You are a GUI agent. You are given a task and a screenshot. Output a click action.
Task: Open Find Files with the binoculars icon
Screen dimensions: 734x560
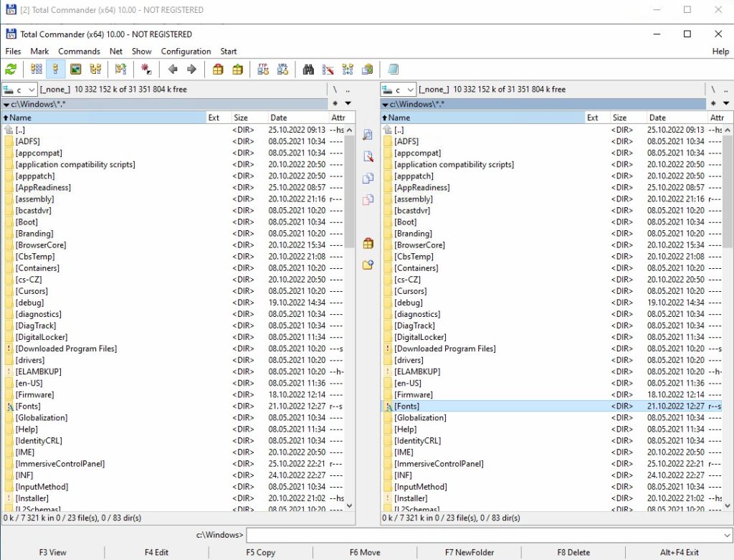click(308, 70)
